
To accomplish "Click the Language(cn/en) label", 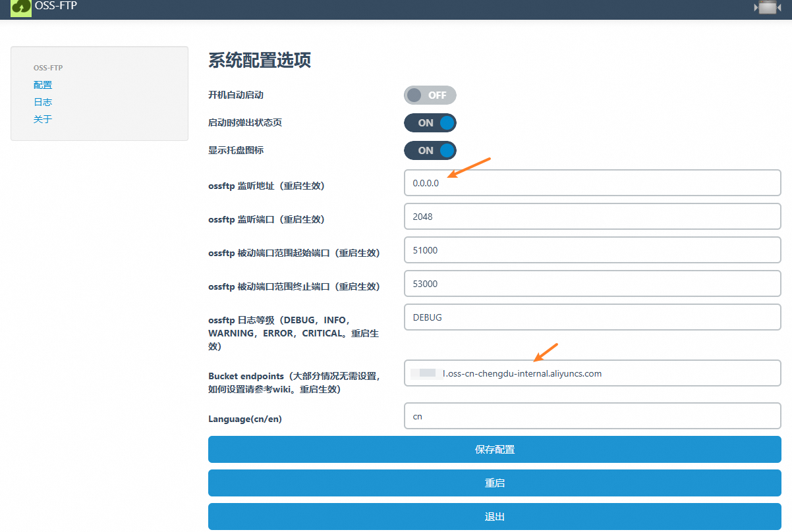I will (x=245, y=419).
